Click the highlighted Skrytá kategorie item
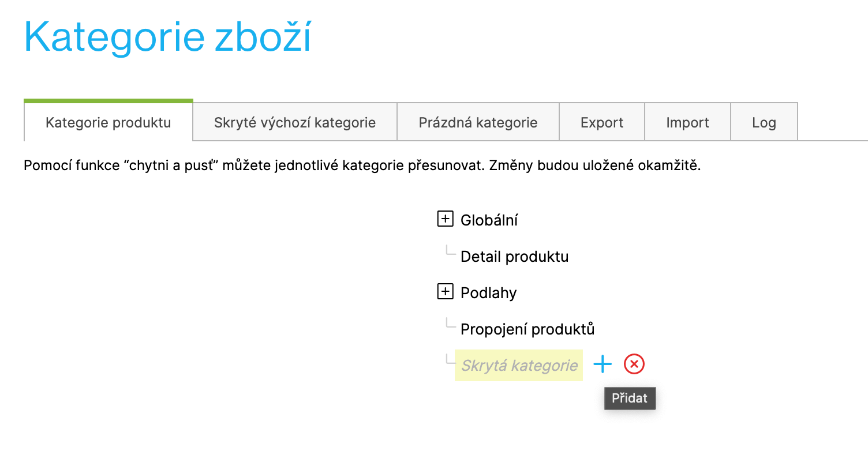 coord(519,365)
